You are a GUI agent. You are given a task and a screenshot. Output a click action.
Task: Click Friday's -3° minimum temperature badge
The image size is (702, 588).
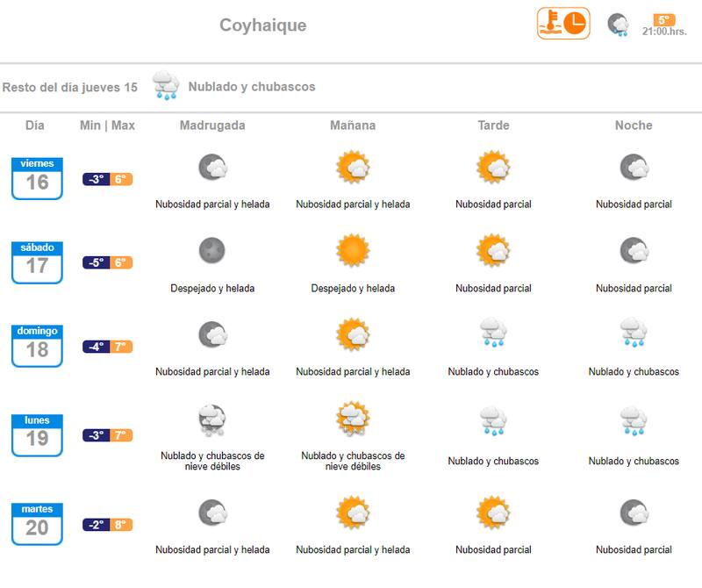point(95,179)
